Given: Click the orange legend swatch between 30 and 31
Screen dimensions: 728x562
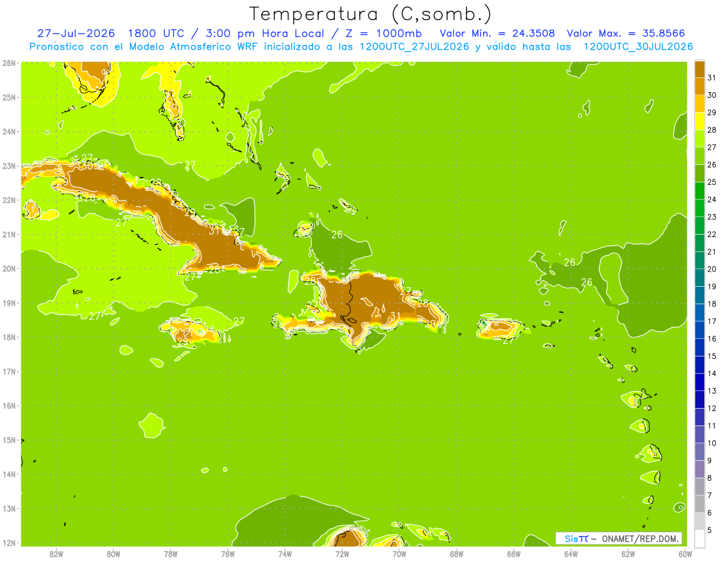Looking at the screenshot, I should [x=699, y=86].
